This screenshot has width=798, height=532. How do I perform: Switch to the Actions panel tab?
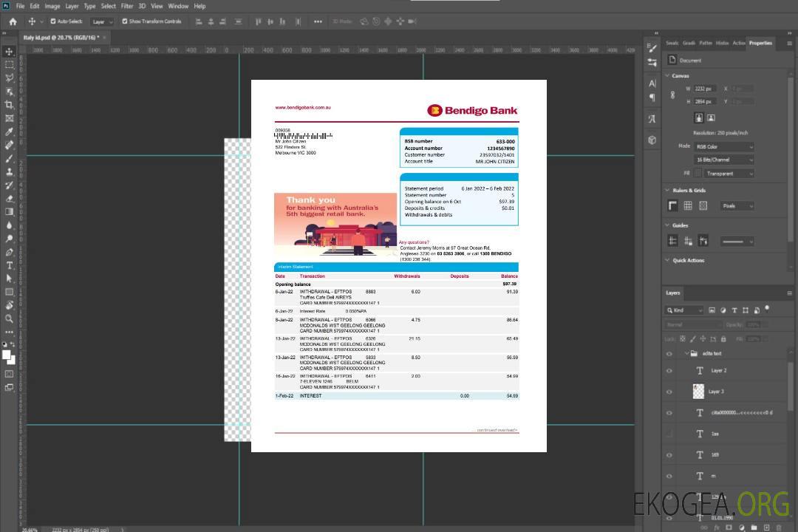pyautogui.click(x=738, y=44)
